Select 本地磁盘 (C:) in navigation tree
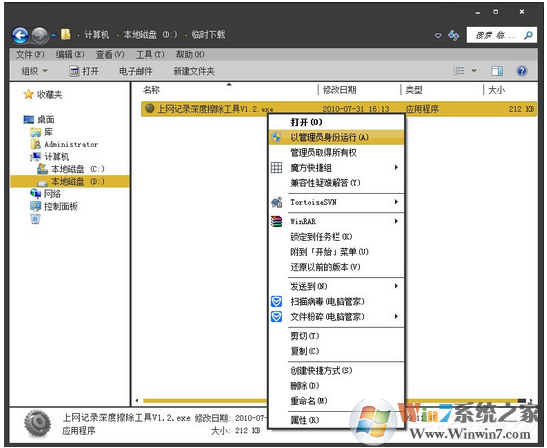This screenshot has width=547, height=448. tap(70, 169)
